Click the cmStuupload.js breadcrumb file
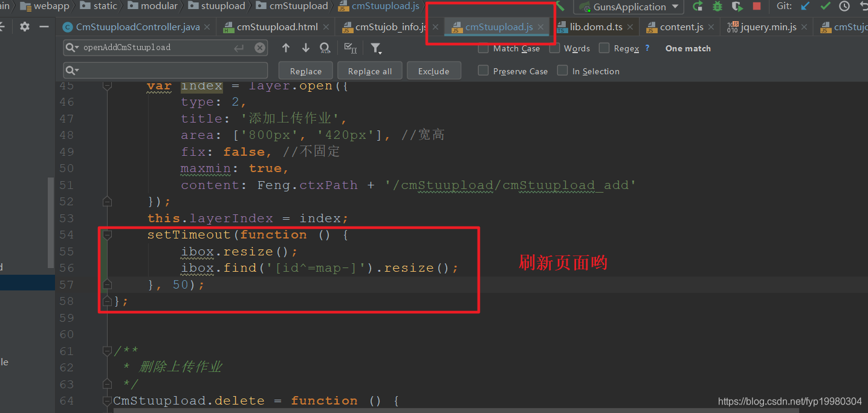 [378, 6]
